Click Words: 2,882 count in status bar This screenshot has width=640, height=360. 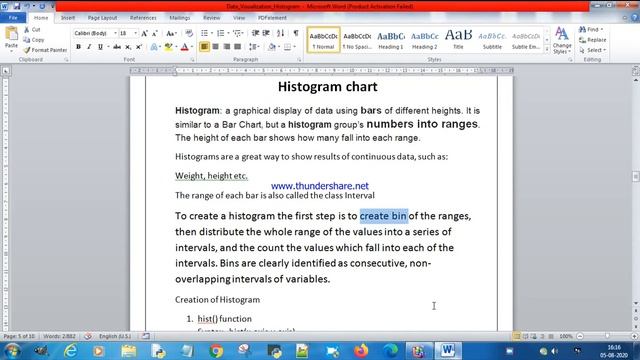(59, 336)
